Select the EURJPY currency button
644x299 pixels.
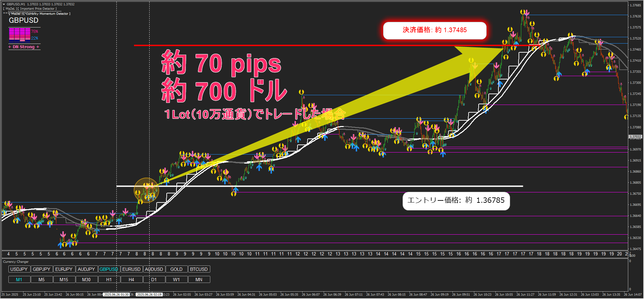64,269
